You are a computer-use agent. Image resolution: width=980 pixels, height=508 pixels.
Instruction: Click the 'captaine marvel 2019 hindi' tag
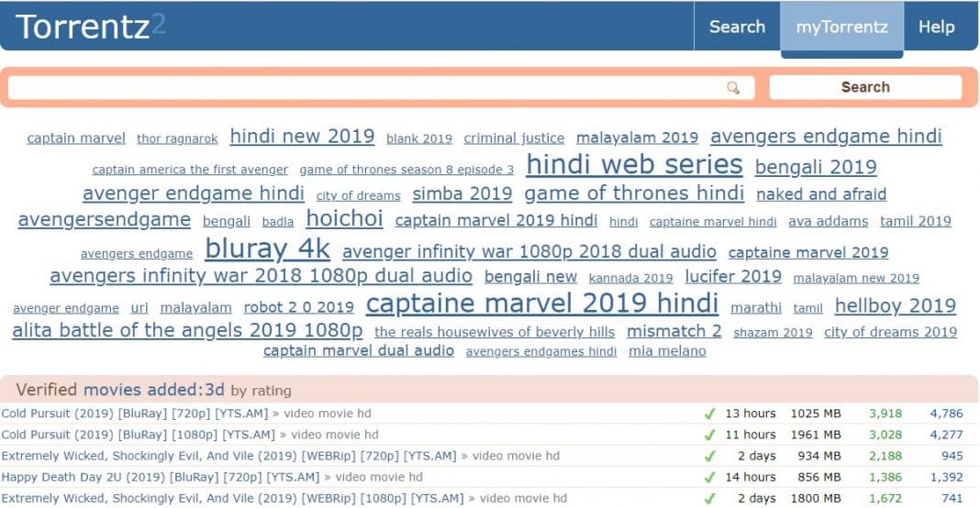(541, 304)
